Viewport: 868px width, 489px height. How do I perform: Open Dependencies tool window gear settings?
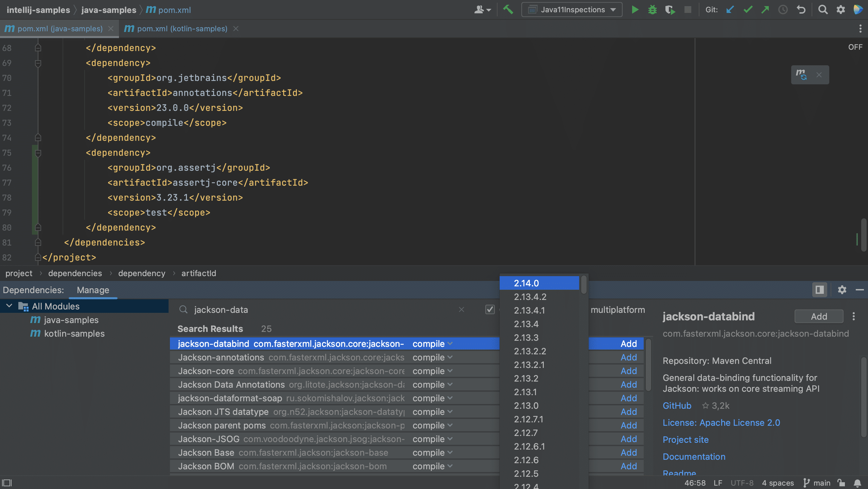click(x=842, y=290)
